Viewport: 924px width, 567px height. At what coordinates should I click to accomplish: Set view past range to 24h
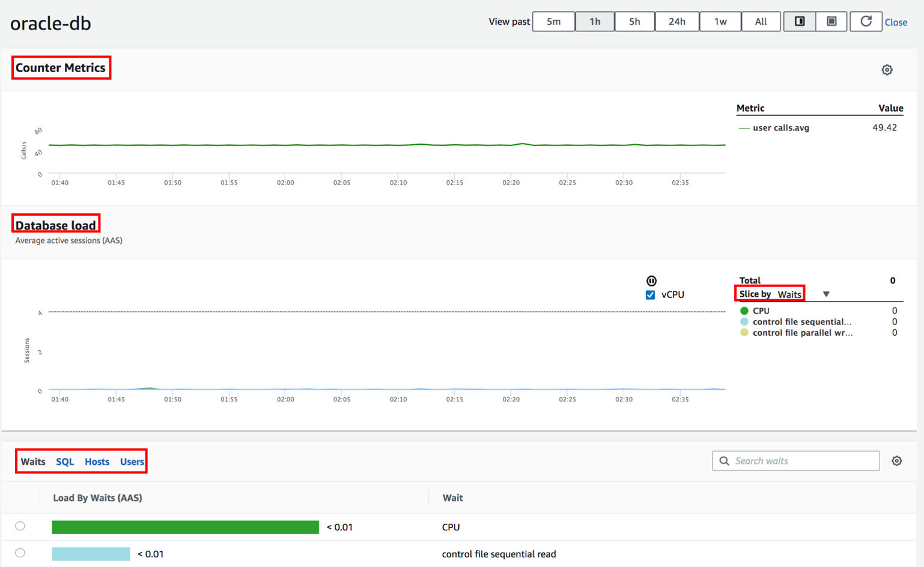click(x=677, y=22)
